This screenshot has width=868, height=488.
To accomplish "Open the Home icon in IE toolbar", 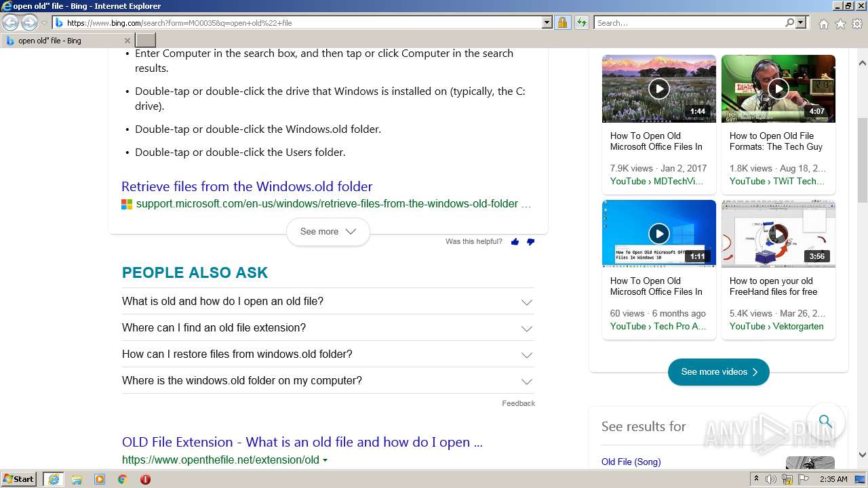I will 823,24.
